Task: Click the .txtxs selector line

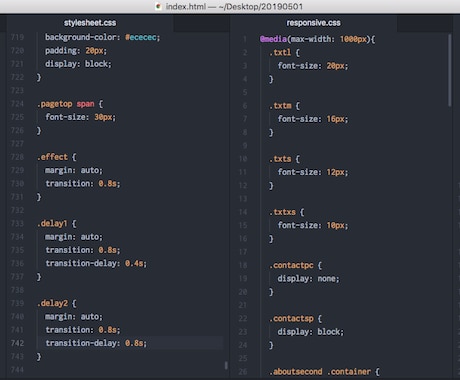Action: pyautogui.click(x=287, y=212)
